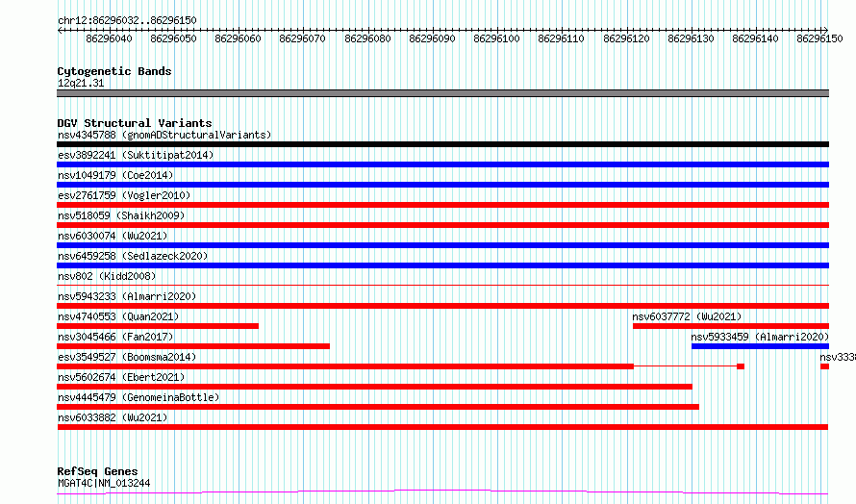Click the blue esv3892241 variant bar

(x=442, y=164)
